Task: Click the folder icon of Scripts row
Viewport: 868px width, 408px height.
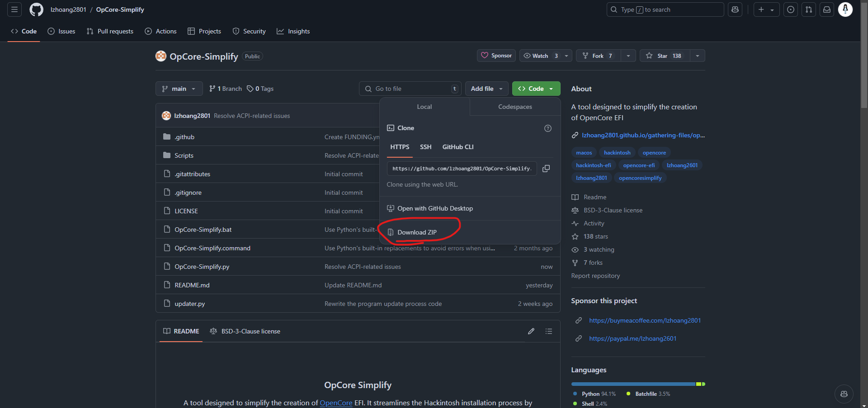Action: click(167, 155)
